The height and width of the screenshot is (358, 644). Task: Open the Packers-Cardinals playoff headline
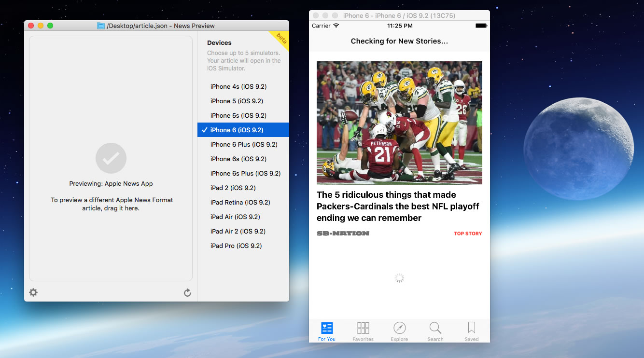click(x=398, y=207)
